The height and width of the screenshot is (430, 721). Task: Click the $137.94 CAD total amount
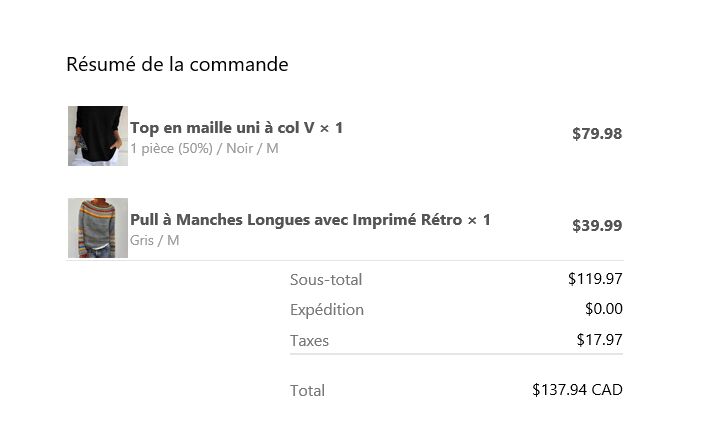[577, 390]
